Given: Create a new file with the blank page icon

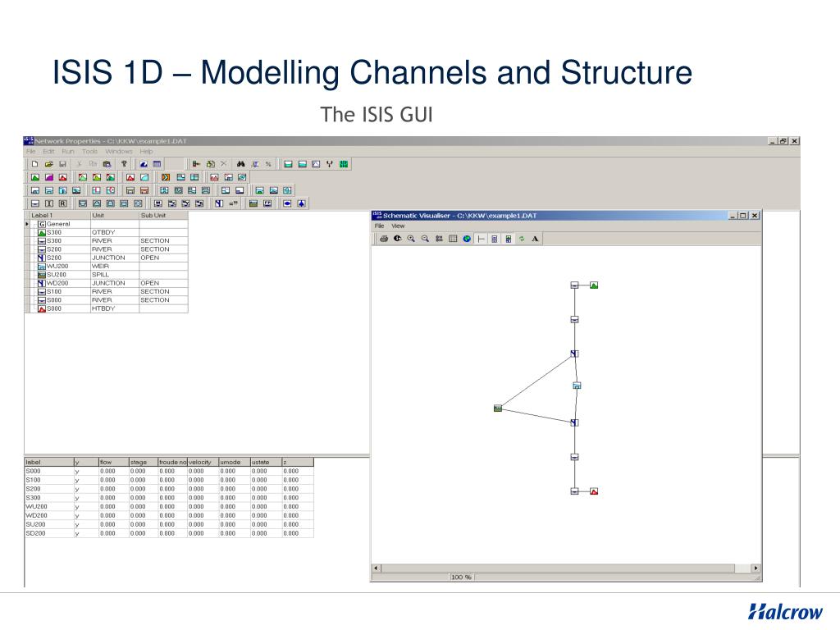Looking at the screenshot, I should 34,164.
